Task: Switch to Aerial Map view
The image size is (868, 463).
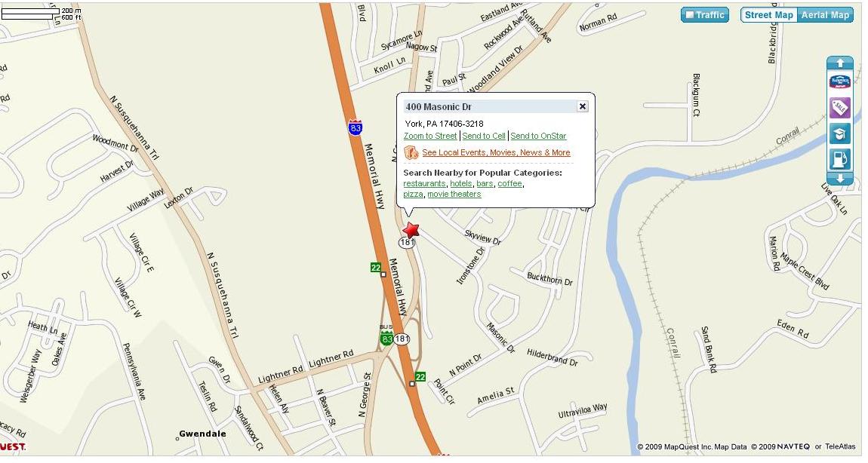Action: click(825, 15)
